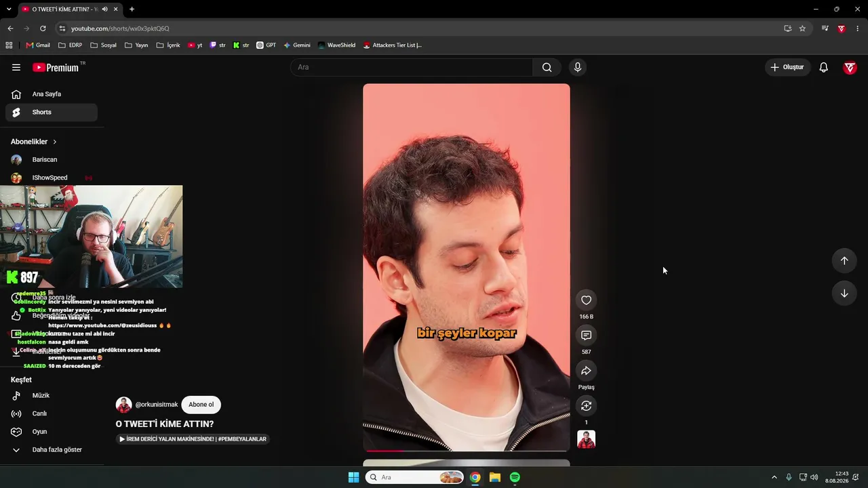Open Müzik under Keşfet
This screenshot has height=488, width=868.
click(x=52, y=396)
